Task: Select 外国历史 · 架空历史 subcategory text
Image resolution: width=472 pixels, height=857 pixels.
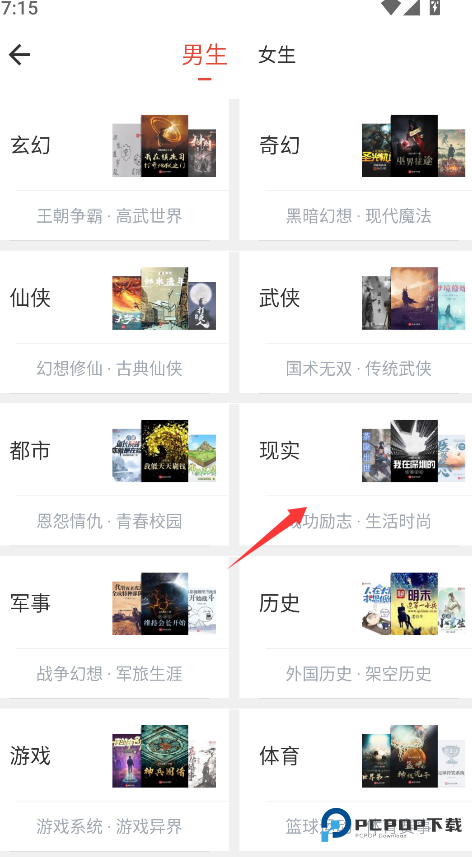Action: pos(359,674)
